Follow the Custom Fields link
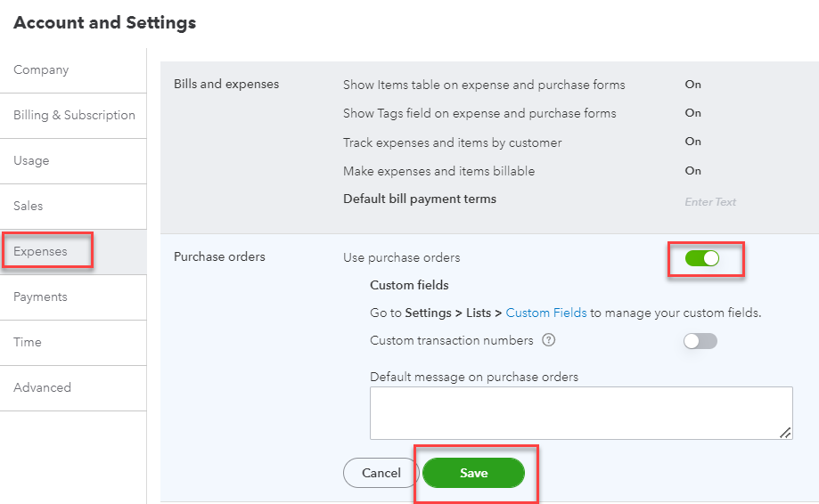This screenshot has height=504, width=819. coord(546,313)
